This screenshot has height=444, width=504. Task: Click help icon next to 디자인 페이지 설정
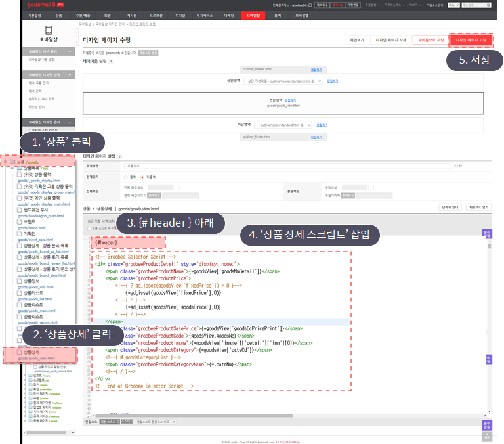[x=119, y=156]
